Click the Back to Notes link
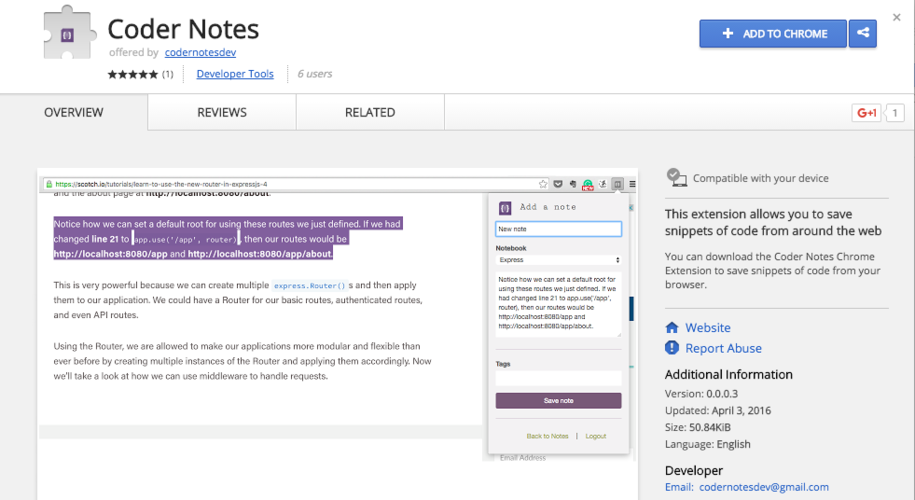 (547, 436)
